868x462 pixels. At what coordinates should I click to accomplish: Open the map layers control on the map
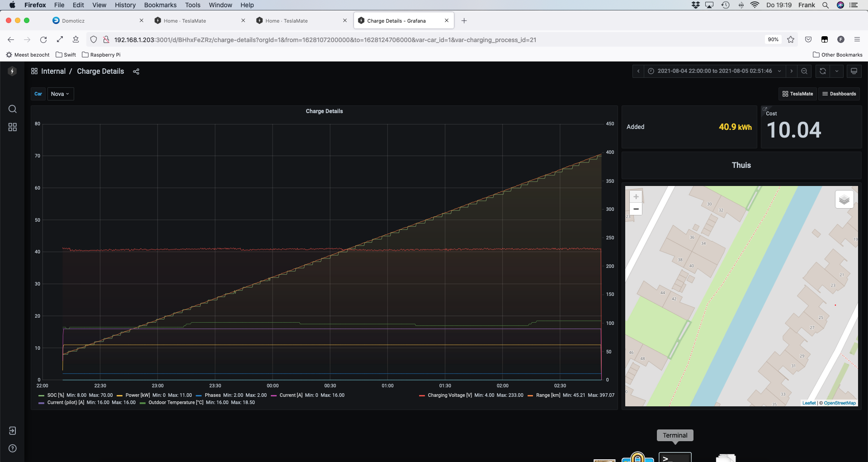844,199
